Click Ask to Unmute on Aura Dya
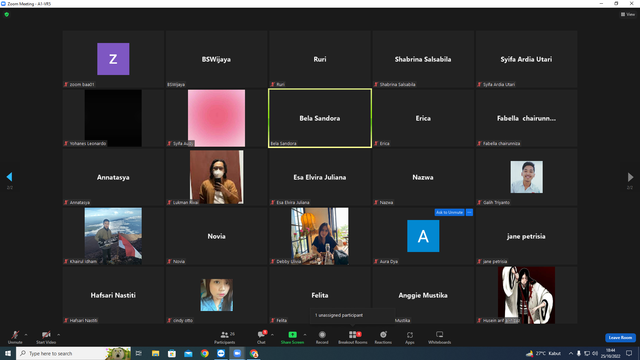 point(449,212)
